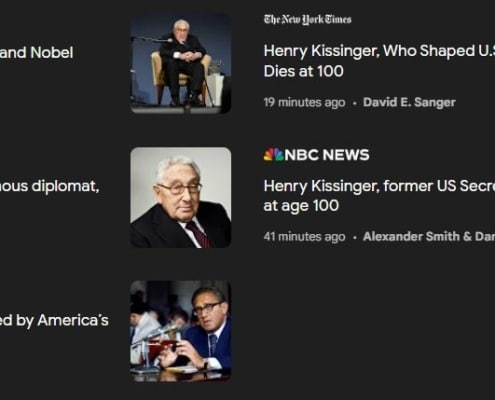Click the 'Dies at 100' headline line
Viewport: 495px width, 400px height.
point(303,71)
